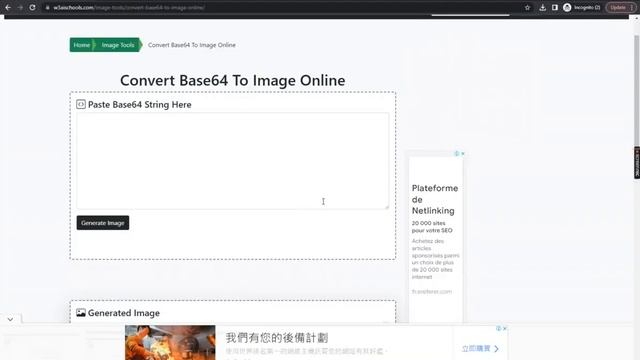
Task: Click the Generated Image heading
Action: (x=124, y=313)
